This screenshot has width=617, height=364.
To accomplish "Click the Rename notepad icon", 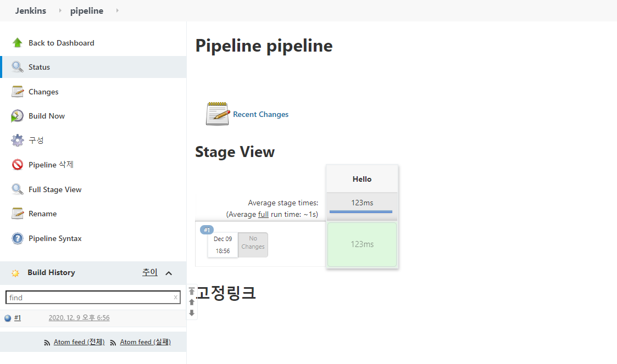I will [18, 214].
